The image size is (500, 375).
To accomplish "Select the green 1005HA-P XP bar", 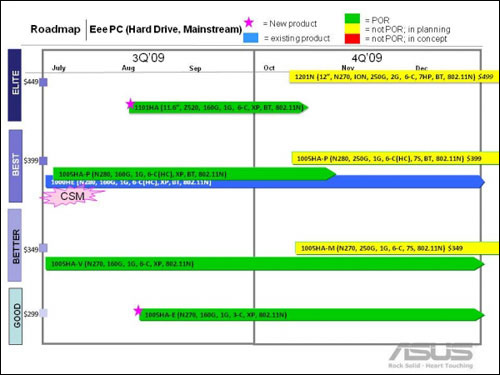I will pos(194,174).
